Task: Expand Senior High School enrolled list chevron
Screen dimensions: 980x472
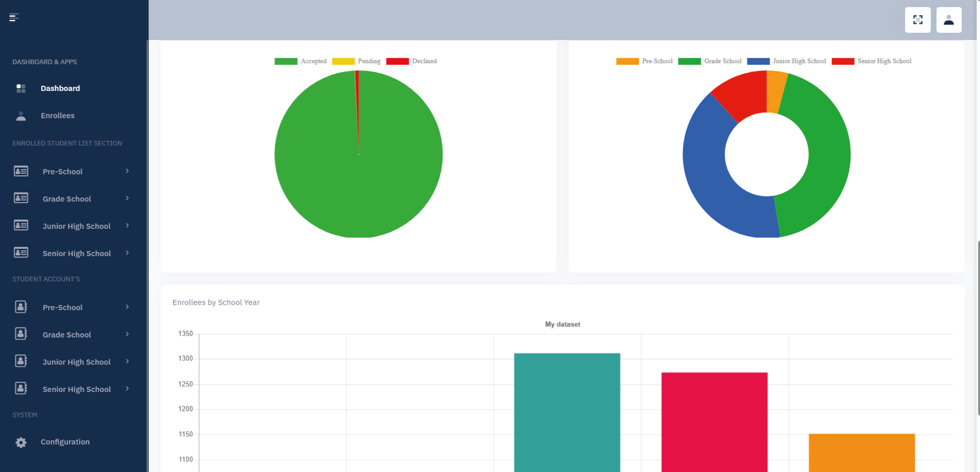Action: click(x=127, y=253)
